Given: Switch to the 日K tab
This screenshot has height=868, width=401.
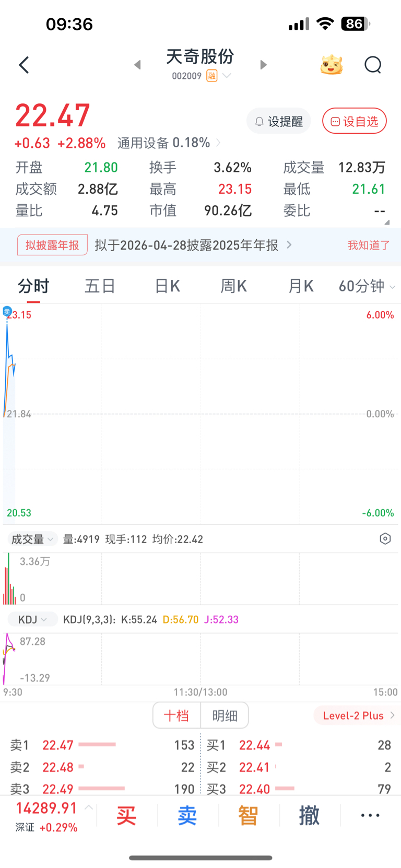Looking at the screenshot, I should point(167,286).
